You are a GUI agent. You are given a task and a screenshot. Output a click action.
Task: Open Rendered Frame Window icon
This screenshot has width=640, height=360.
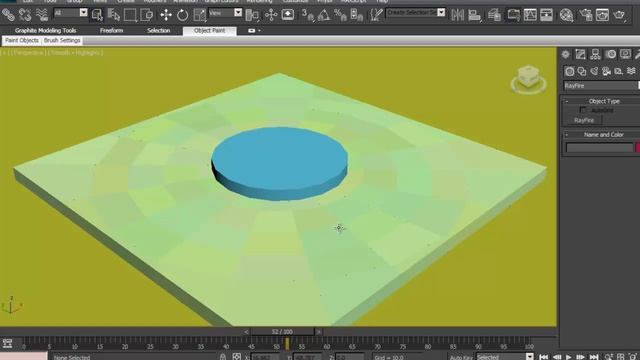pyautogui.click(x=602, y=15)
